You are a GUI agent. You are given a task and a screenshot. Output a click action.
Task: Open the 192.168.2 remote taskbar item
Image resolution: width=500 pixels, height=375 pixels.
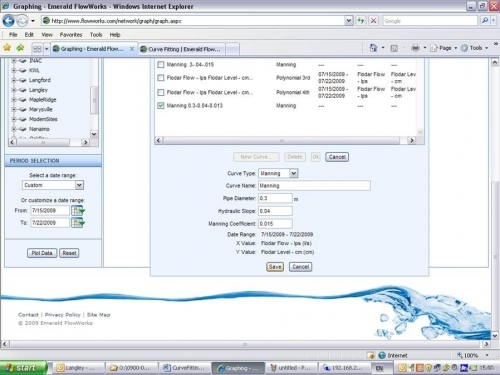pos(344,368)
